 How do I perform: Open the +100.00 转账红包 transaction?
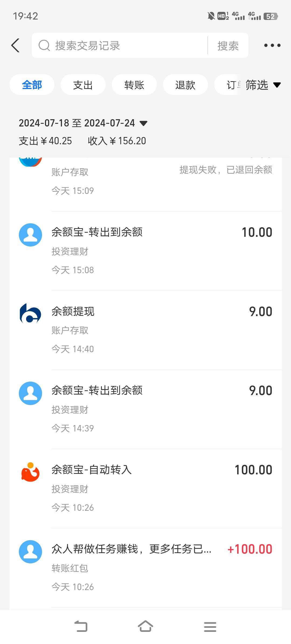[145, 568]
